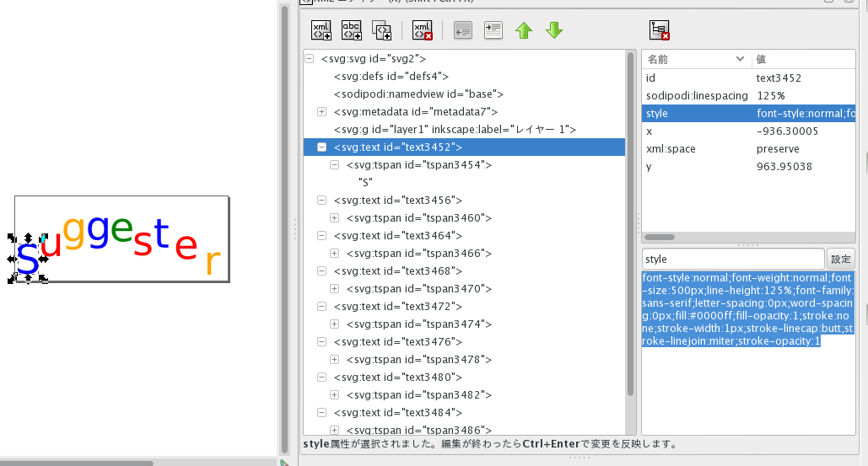This screenshot has height=466, width=868.
Task: Collapse the tspan3454 node
Action: click(x=334, y=164)
